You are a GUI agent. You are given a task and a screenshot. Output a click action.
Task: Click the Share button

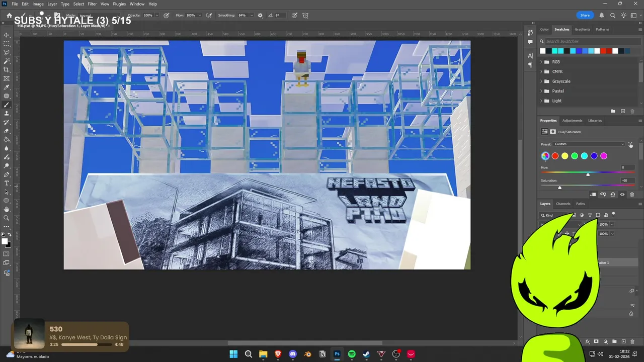[585, 16]
